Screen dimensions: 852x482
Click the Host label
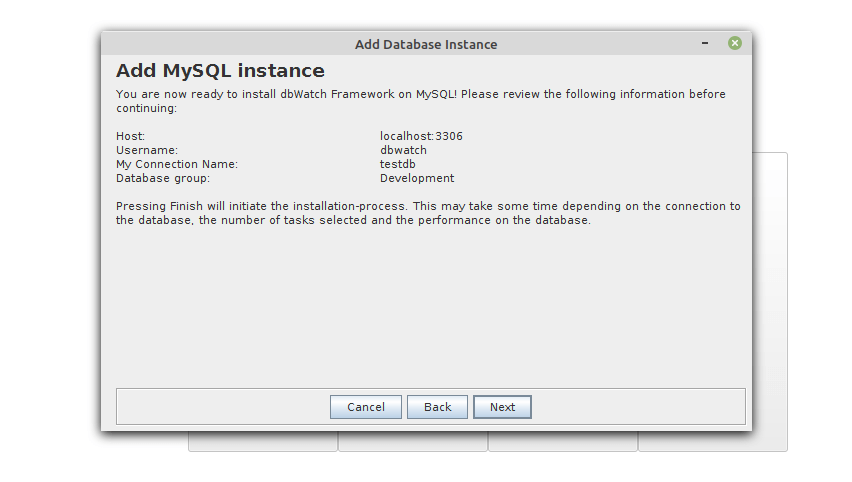[x=131, y=136]
